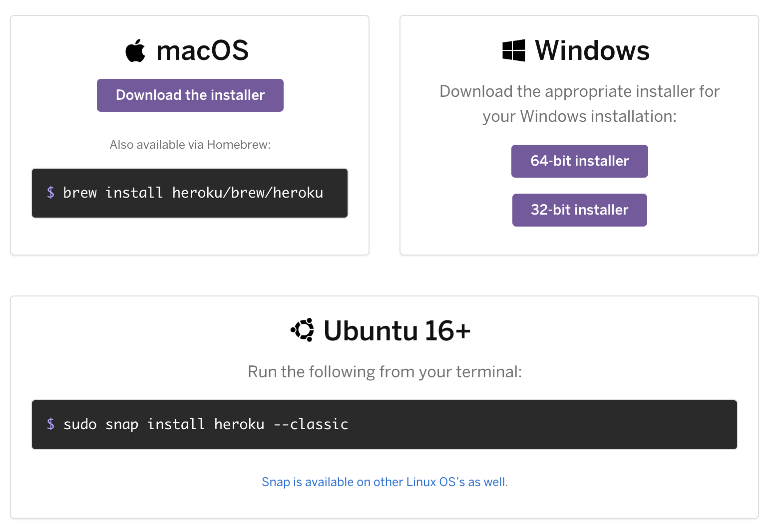Click the Windows logo icon
This screenshot has width=784, height=532.
pos(514,50)
